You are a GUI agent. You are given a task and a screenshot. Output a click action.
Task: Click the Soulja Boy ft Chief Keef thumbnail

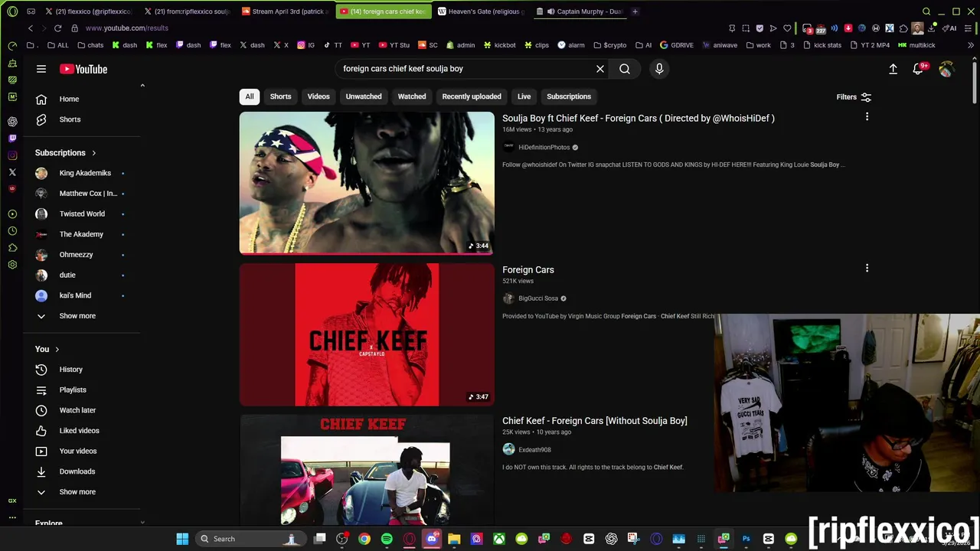click(x=367, y=183)
